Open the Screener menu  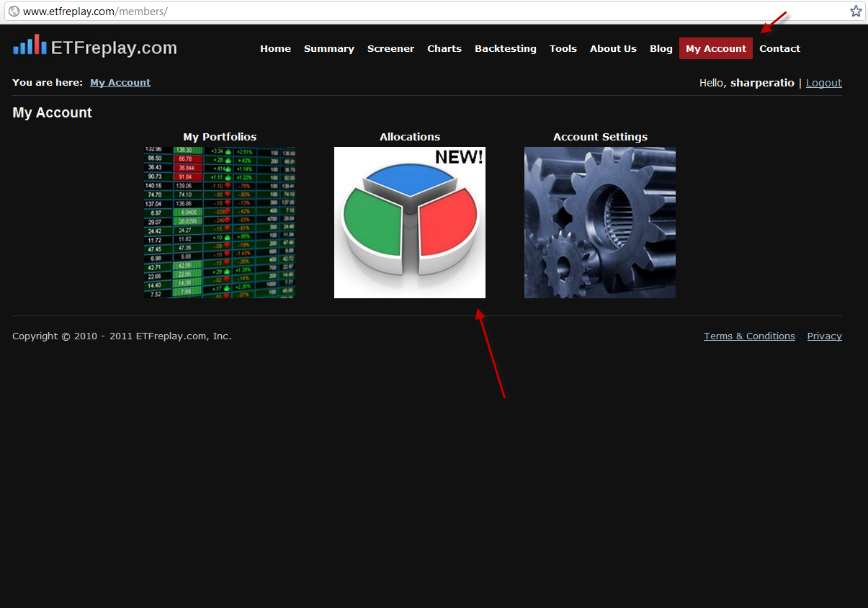click(x=390, y=48)
